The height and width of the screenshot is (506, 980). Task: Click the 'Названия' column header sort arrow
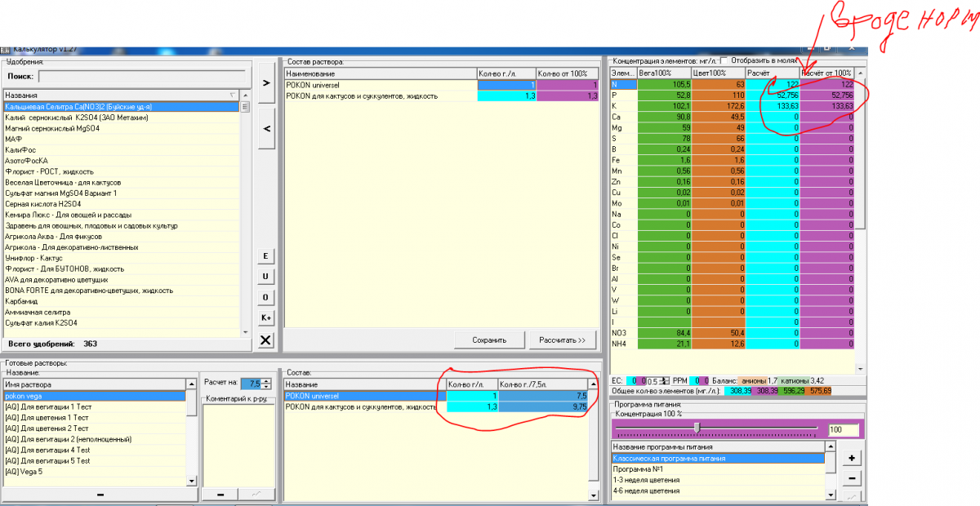click(232, 95)
